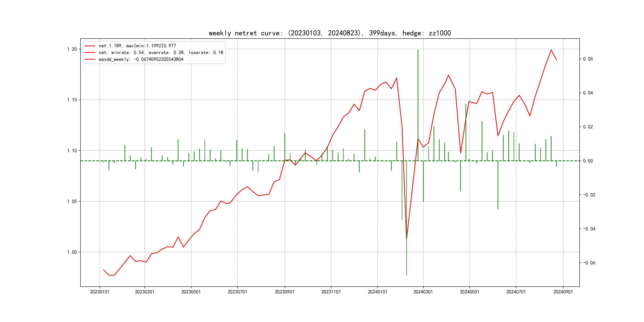This screenshot has width=644, height=322.
Task: Click the red curve's final peak point
Action: point(551,50)
